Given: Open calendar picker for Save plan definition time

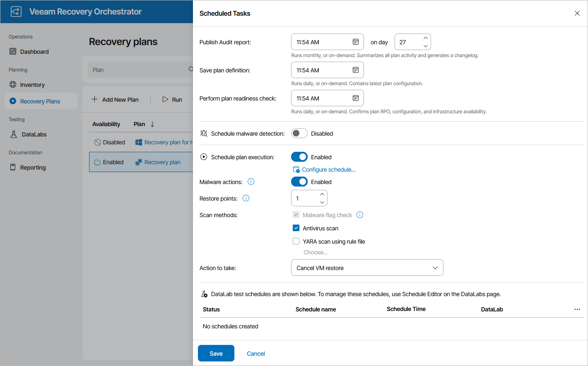Looking at the screenshot, I should (356, 70).
